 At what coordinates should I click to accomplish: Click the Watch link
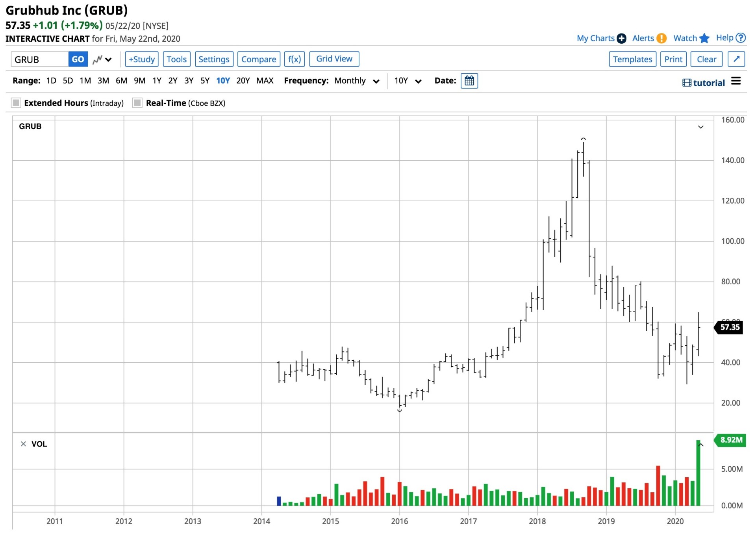[685, 38]
